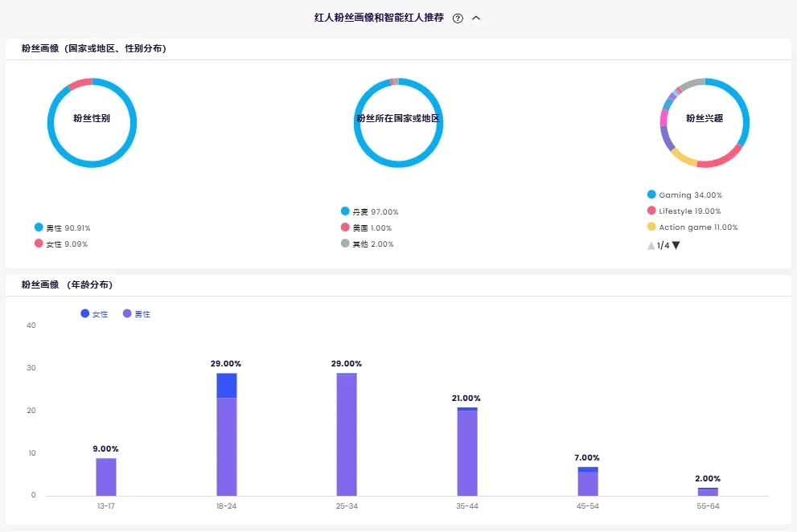797x532 pixels.
Task: Click the 35-44 age group bar
Action: click(x=467, y=452)
